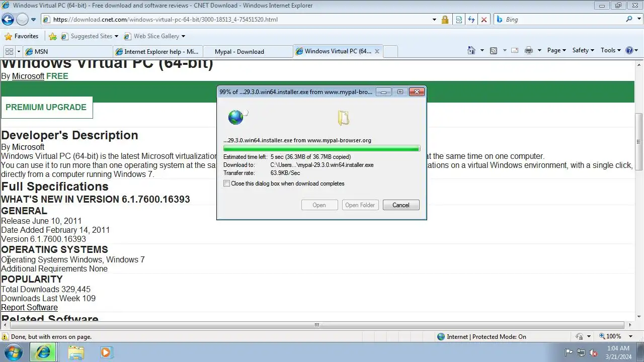Click the search magnifier icon
644x362 pixels.
click(x=629, y=19)
